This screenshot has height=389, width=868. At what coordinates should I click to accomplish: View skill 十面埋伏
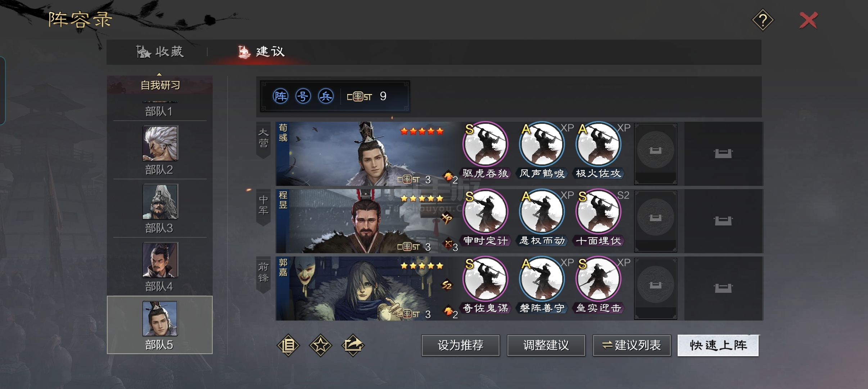click(x=598, y=218)
